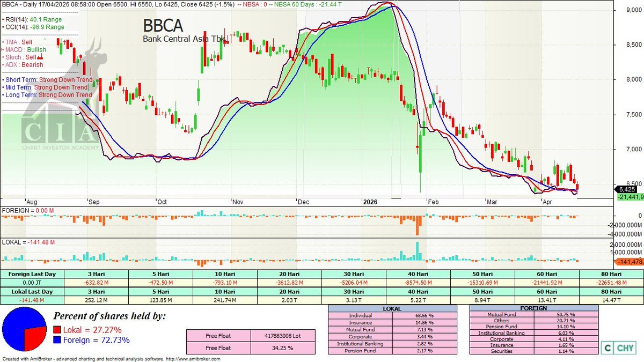Click the MACD Bullish signal indicator
The height and width of the screenshot is (362, 644).
pos(24,48)
